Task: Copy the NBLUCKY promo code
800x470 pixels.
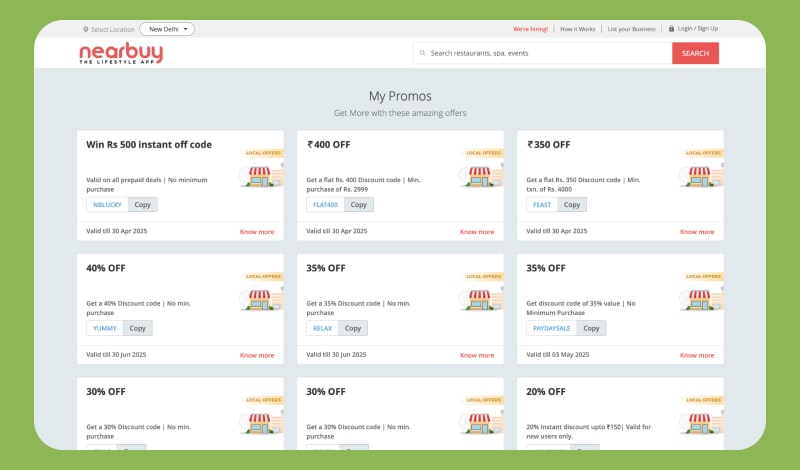Action: [x=142, y=205]
